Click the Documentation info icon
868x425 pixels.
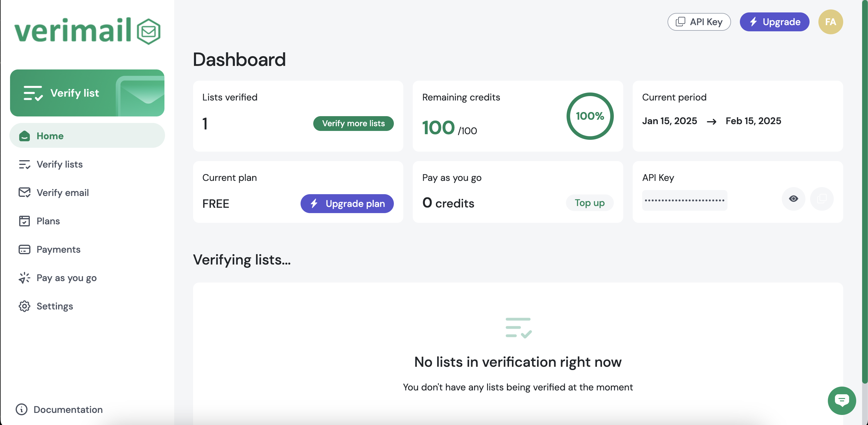pos(22,410)
